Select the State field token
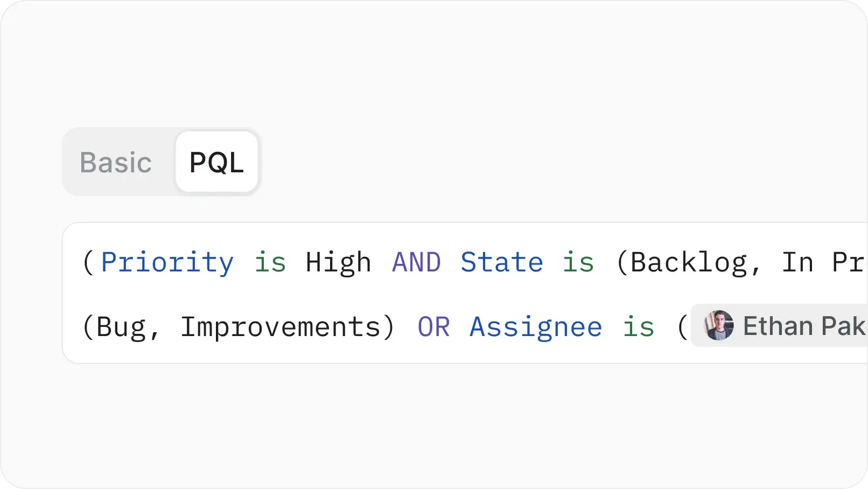The height and width of the screenshot is (489, 868). (501, 262)
